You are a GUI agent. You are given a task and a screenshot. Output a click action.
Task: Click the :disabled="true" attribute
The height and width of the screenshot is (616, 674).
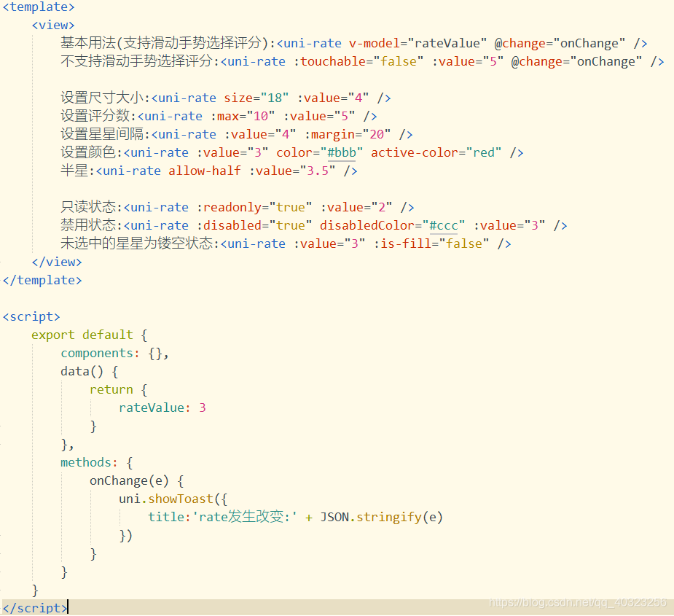[254, 225]
